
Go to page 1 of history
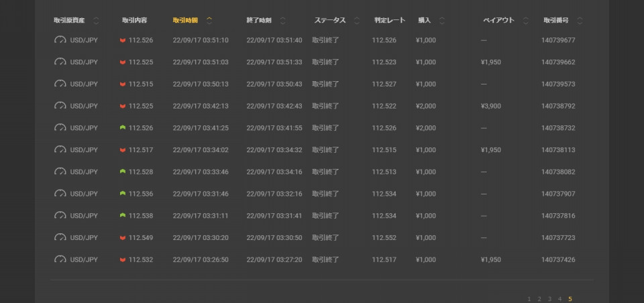click(529, 299)
